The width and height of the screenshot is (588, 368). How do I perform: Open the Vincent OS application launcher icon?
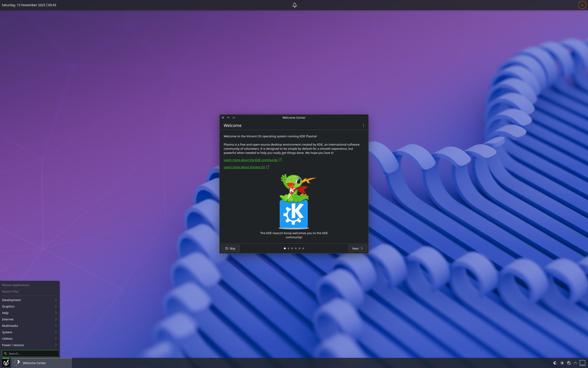(6, 363)
